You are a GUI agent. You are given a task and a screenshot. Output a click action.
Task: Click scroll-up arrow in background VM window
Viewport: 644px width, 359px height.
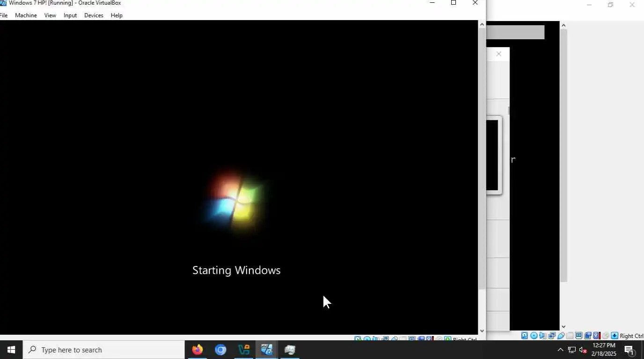(x=563, y=25)
